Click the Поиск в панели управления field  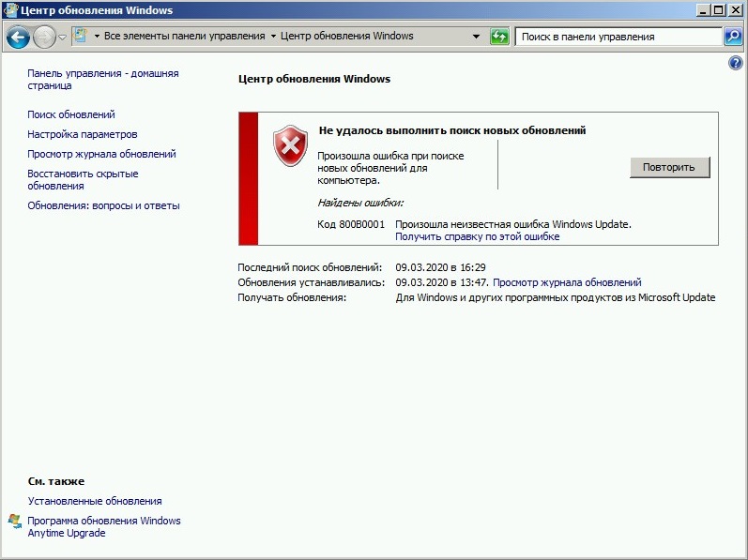pos(618,37)
